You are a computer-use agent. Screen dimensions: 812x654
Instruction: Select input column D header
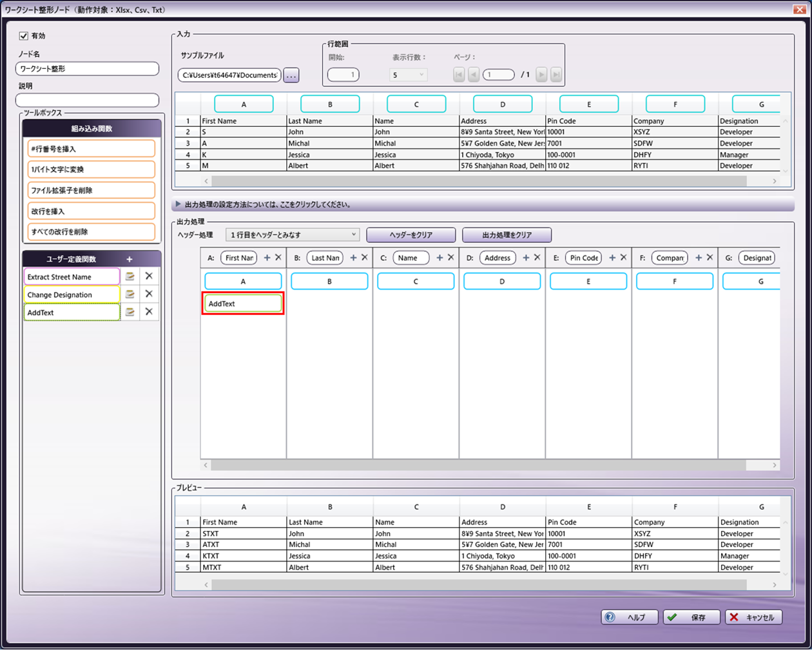pyautogui.click(x=503, y=104)
